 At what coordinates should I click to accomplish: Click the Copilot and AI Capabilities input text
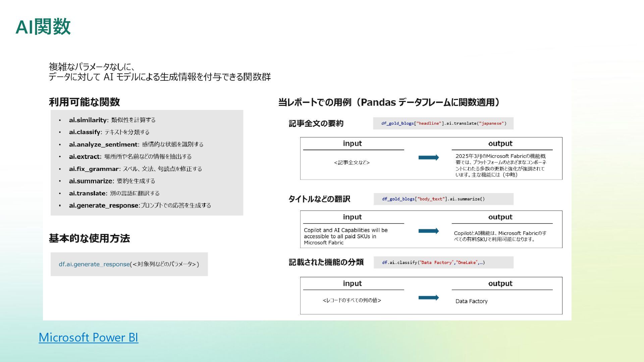click(345, 236)
